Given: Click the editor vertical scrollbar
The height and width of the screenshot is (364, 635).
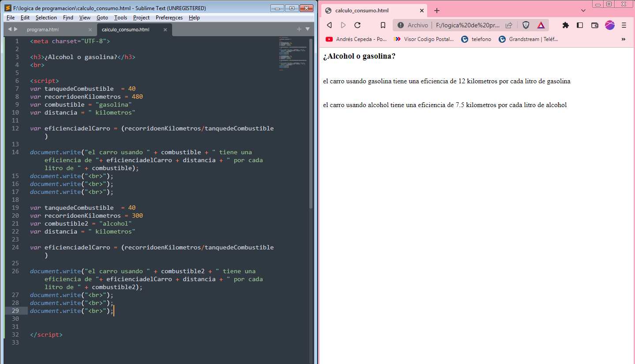Looking at the screenshot, I should 311,123.
